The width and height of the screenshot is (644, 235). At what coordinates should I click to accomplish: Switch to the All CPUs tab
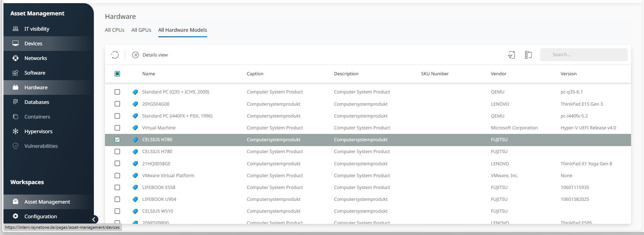pos(114,30)
